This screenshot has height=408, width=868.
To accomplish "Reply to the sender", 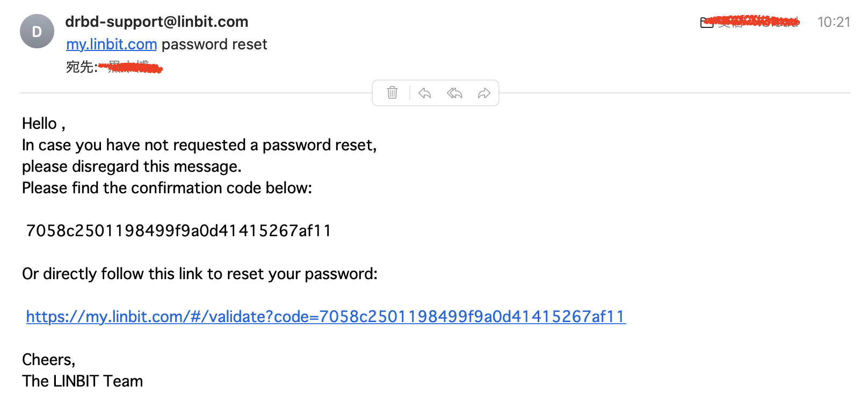I will click(424, 93).
